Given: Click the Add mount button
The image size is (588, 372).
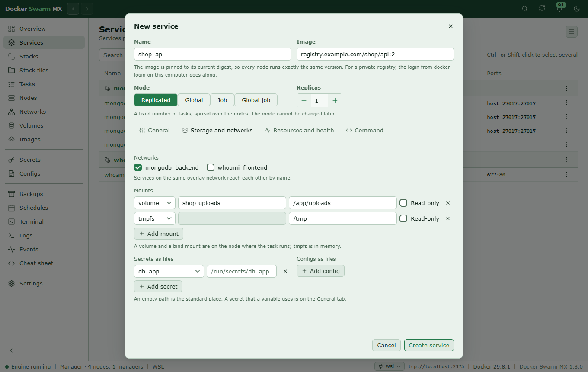Looking at the screenshot, I should point(159,234).
